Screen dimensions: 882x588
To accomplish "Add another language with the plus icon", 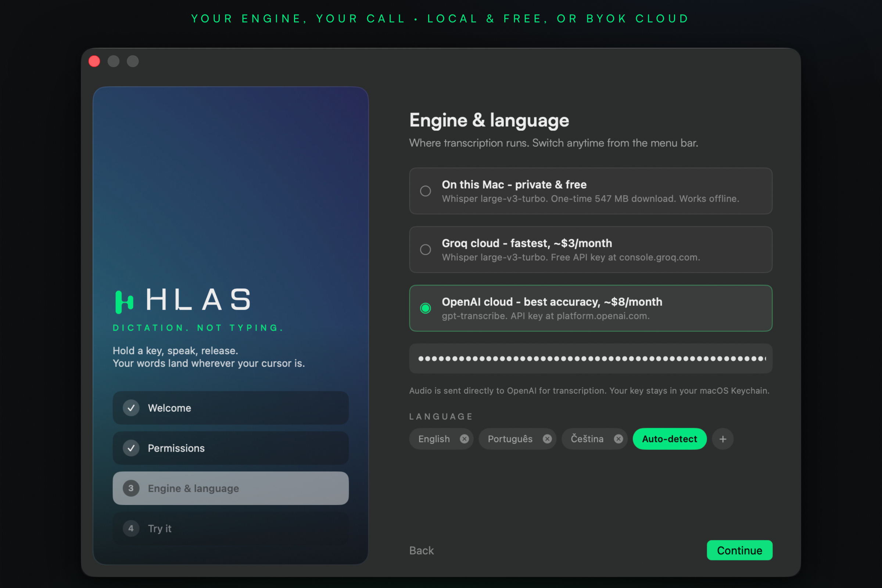I will tap(723, 439).
